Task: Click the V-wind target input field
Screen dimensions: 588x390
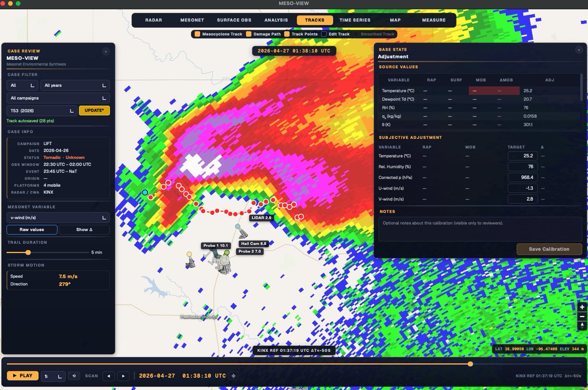Action: pyautogui.click(x=523, y=199)
